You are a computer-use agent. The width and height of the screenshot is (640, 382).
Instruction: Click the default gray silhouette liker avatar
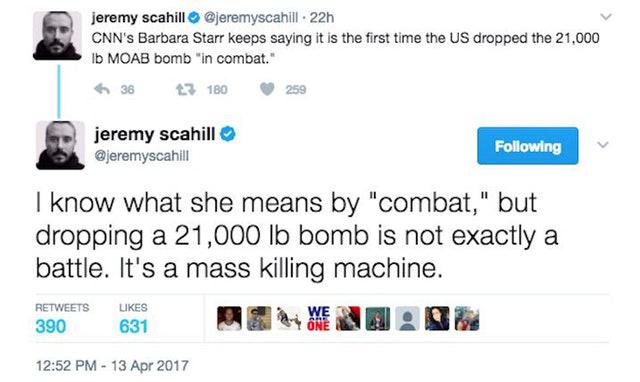pyautogui.click(x=408, y=318)
